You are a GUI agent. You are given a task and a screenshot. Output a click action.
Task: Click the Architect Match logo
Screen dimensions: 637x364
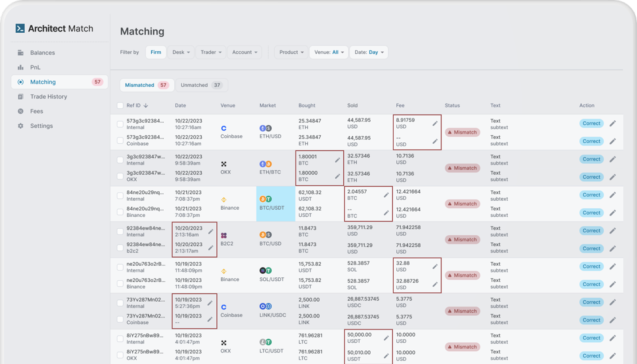pos(54,28)
